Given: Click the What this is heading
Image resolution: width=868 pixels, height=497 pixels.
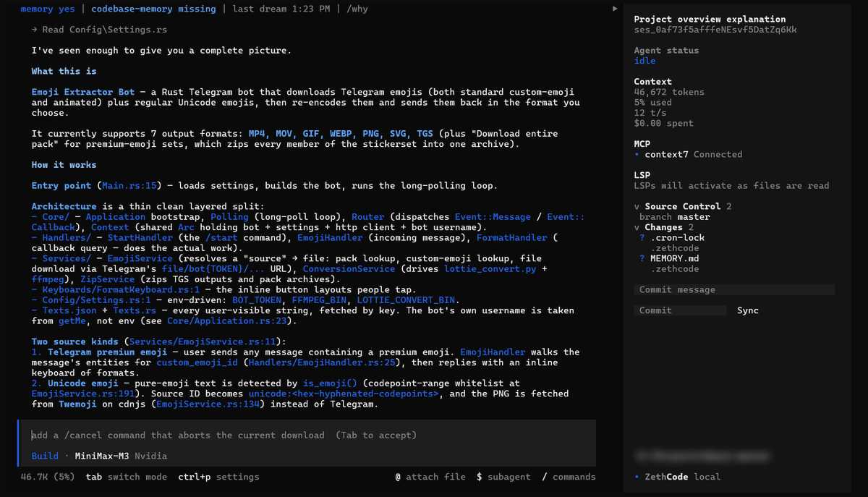Looking at the screenshot, I should pos(64,72).
